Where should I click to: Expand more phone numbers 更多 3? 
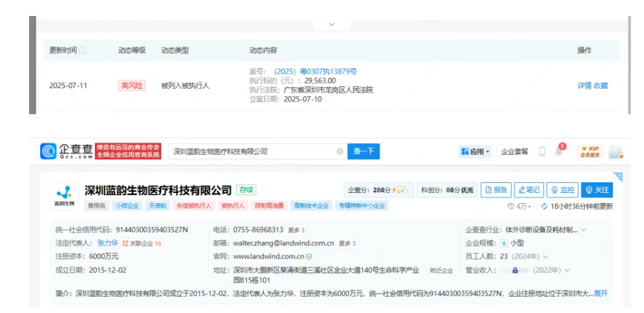point(297,230)
